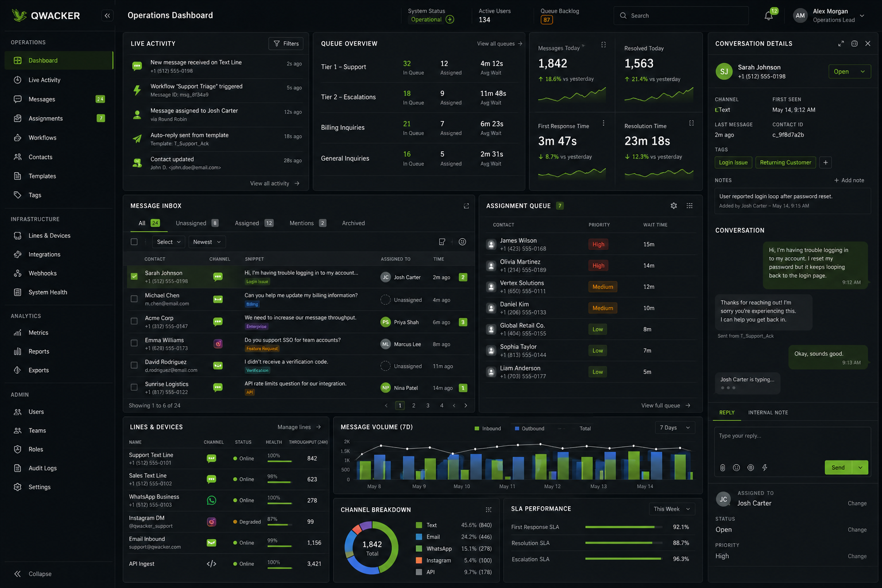Screen dimensions: 882x588
Task: Switch Assignment Queue to grid view icon
Action: [690, 206]
